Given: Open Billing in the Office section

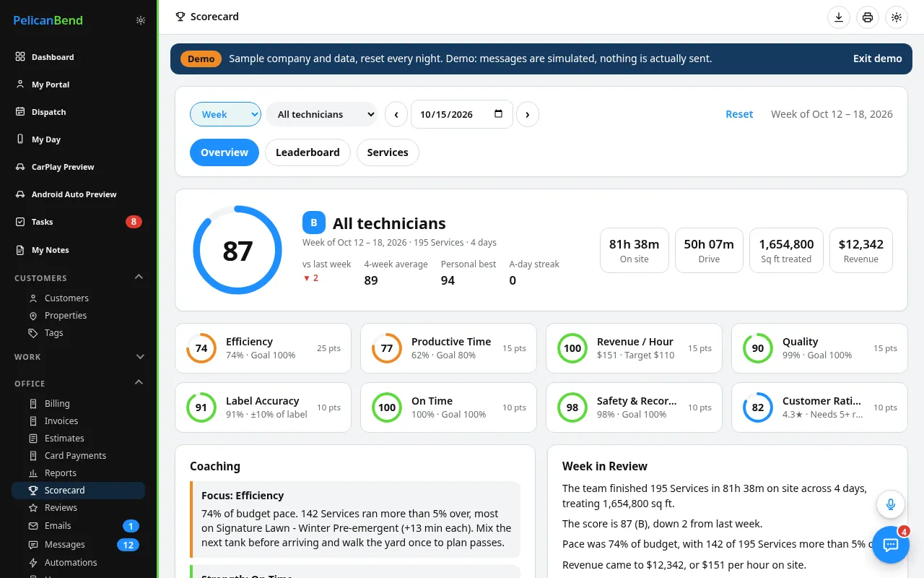Looking at the screenshot, I should coord(79,404).
